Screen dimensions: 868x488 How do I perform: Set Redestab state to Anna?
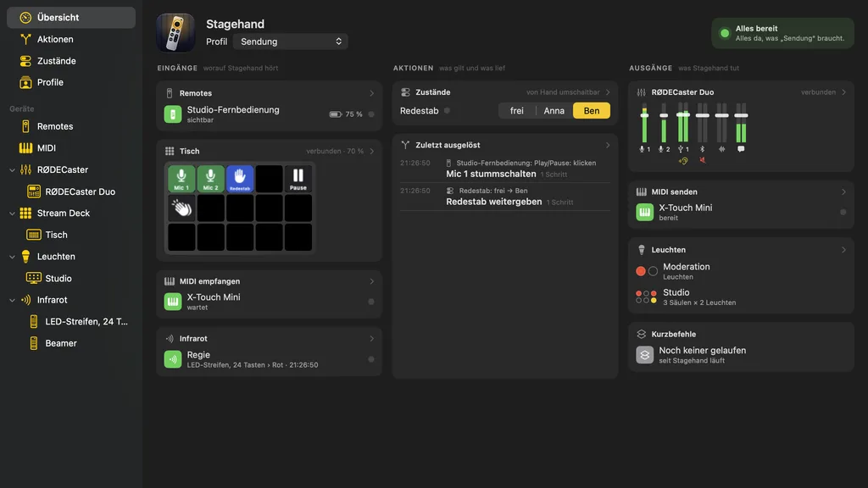pos(554,111)
